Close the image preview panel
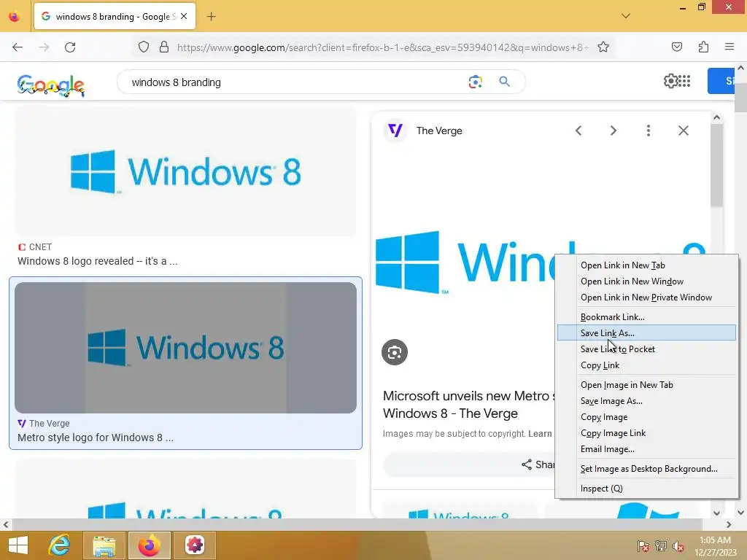The height and width of the screenshot is (560, 747). [683, 131]
